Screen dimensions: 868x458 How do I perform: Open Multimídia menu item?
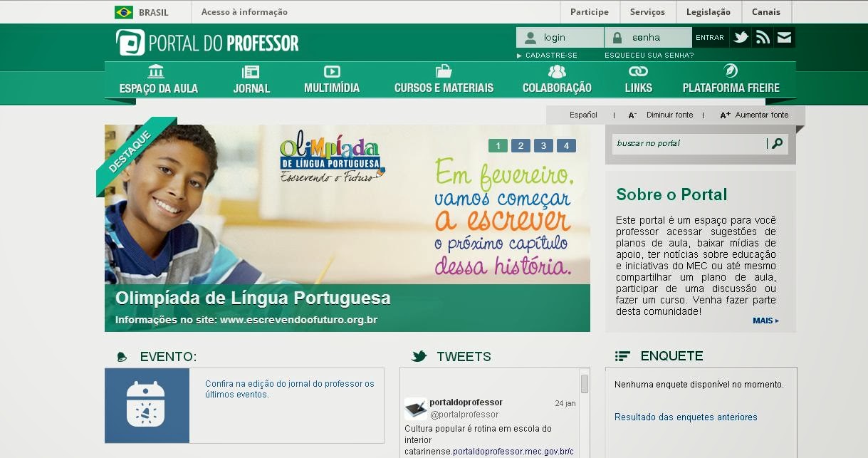coord(332,88)
